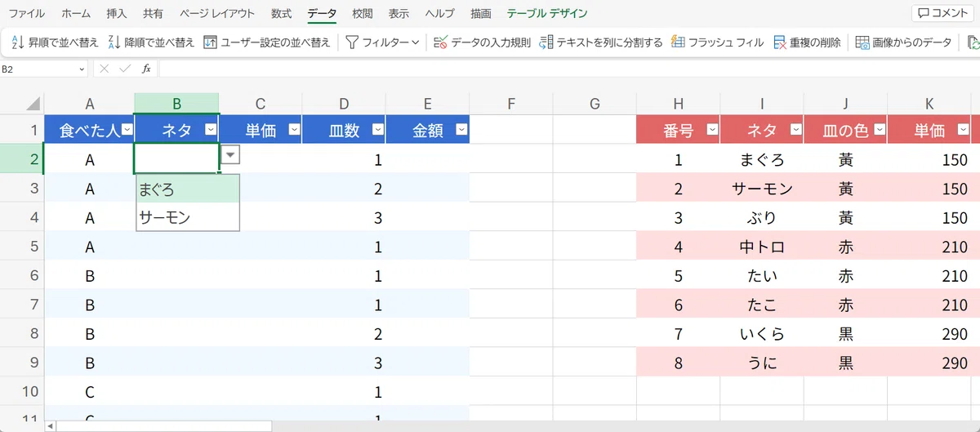The image size is (980, 432).
Task: Switch to ページ レイアウト tab
Action: click(x=217, y=14)
